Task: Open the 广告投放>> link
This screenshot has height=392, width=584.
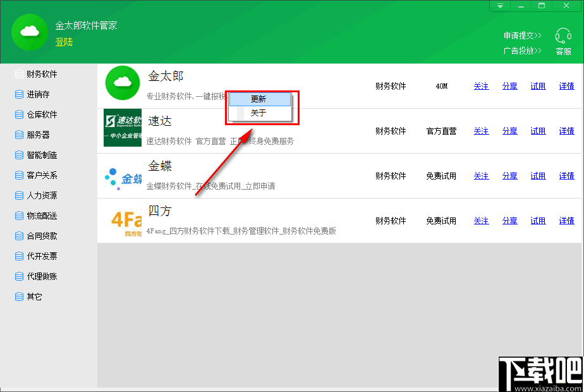Action: 522,51
